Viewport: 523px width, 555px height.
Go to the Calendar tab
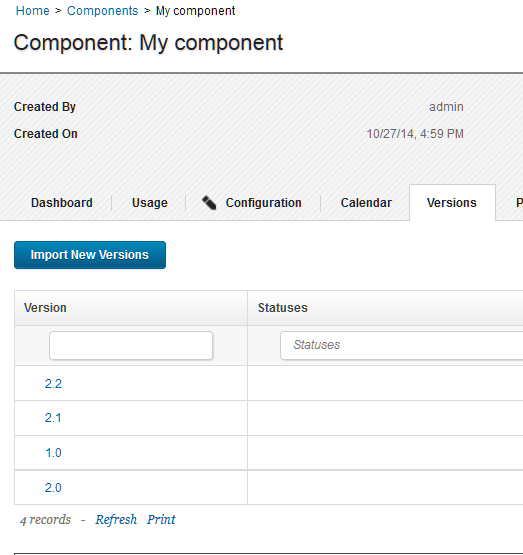coord(366,203)
